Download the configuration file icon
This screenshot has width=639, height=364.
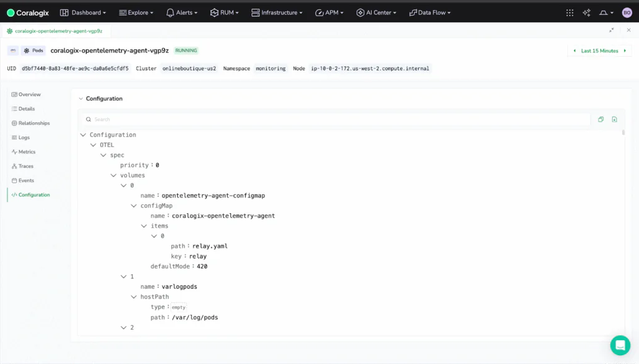tap(614, 119)
